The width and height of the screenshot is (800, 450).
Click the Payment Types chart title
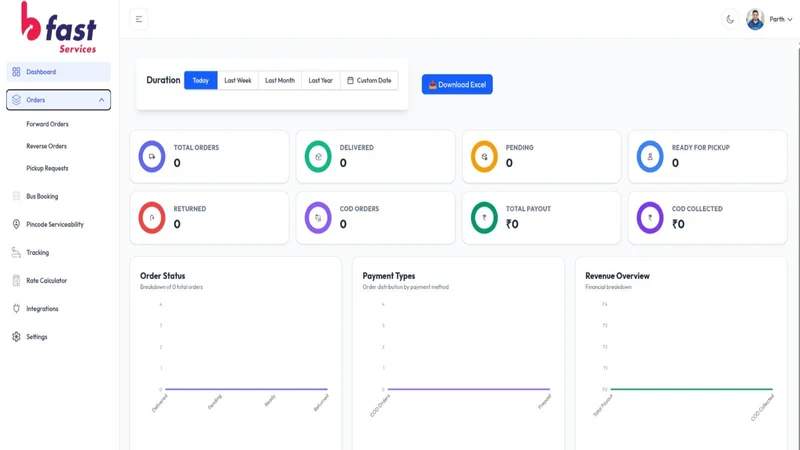click(389, 276)
